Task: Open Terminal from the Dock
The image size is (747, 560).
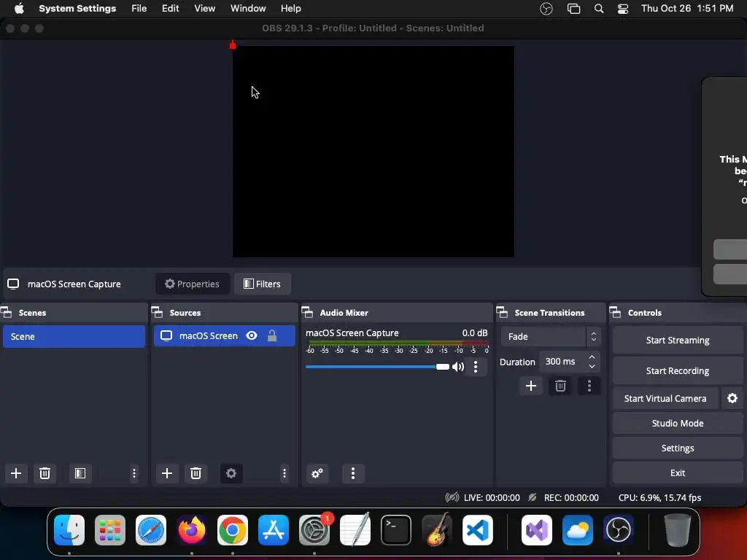Action: (396, 530)
